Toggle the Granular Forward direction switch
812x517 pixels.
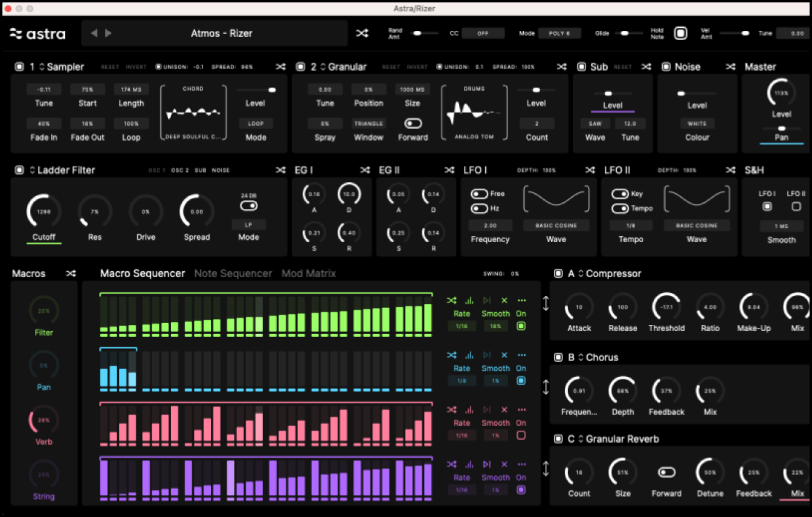[x=413, y=123]
